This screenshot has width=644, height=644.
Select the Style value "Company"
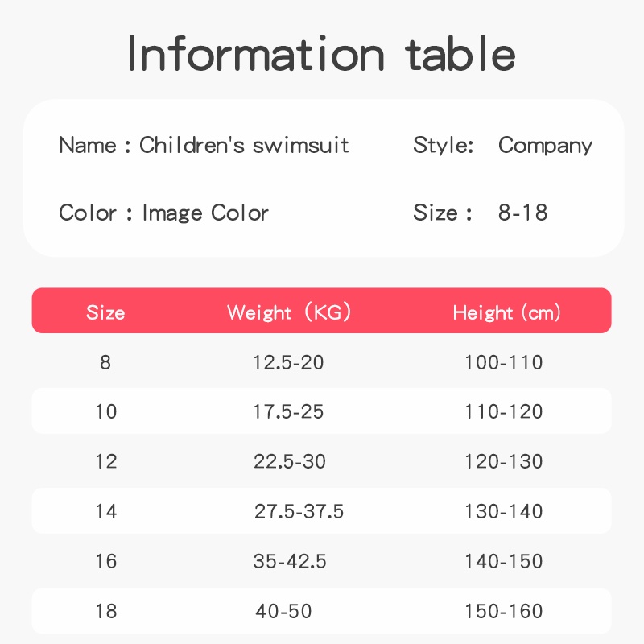pyautogui.click(x=545, y=146)
